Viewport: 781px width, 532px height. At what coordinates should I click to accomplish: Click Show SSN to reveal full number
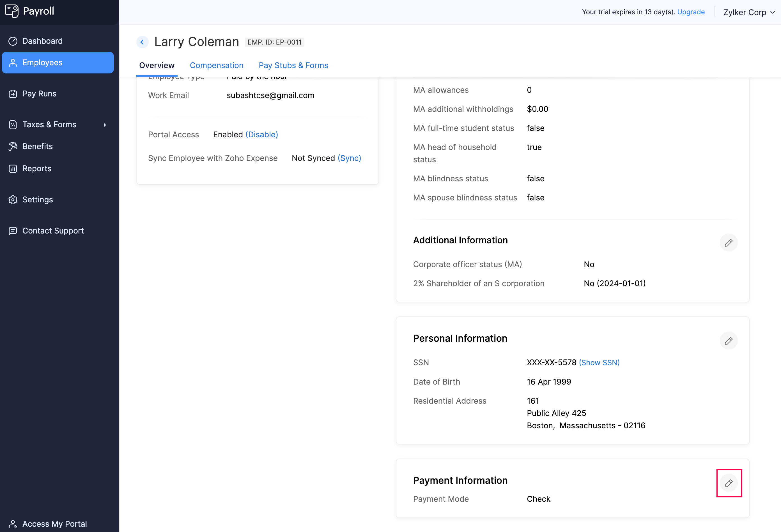click(598, 362)
